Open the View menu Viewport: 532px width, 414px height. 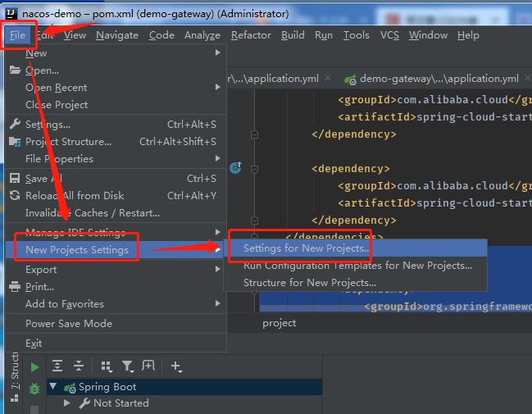coord(75,35)
